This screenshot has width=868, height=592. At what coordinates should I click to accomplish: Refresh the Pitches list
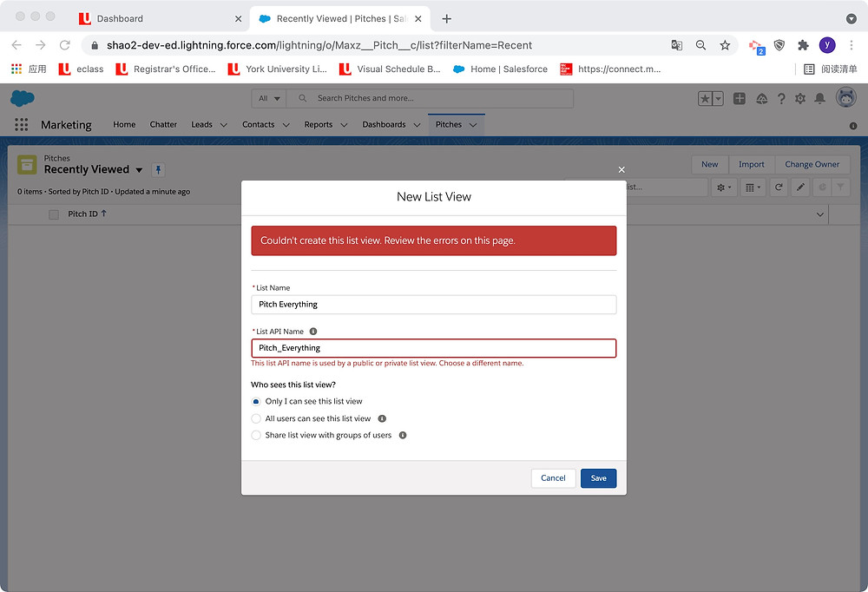click(x=779, y=187)
